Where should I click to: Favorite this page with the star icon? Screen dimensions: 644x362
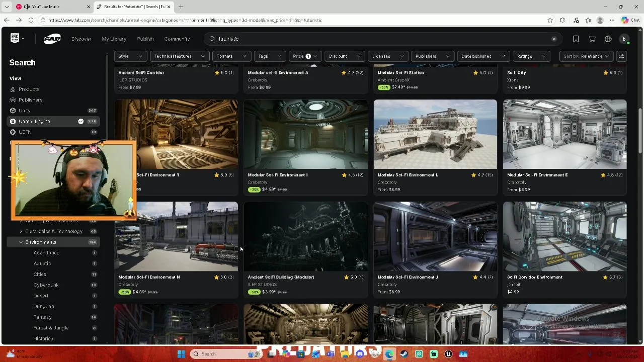pos(550,20)
